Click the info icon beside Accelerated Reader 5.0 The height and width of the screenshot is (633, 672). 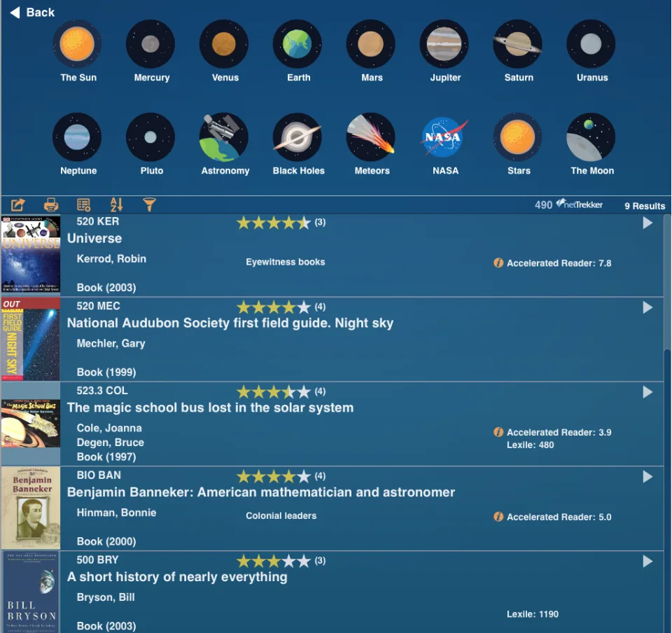click(x=498, y=517)
